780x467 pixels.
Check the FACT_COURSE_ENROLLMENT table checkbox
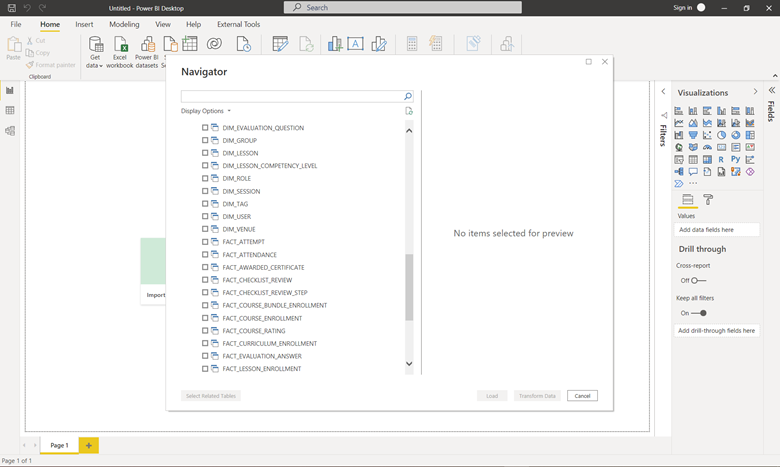pyautogui.click(x=205, y=318)
